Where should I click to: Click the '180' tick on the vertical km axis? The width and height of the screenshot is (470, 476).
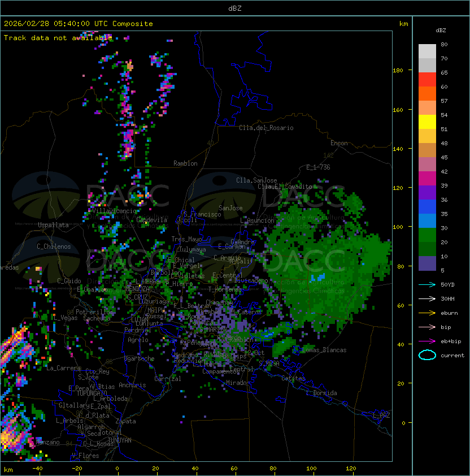[398, 71]
